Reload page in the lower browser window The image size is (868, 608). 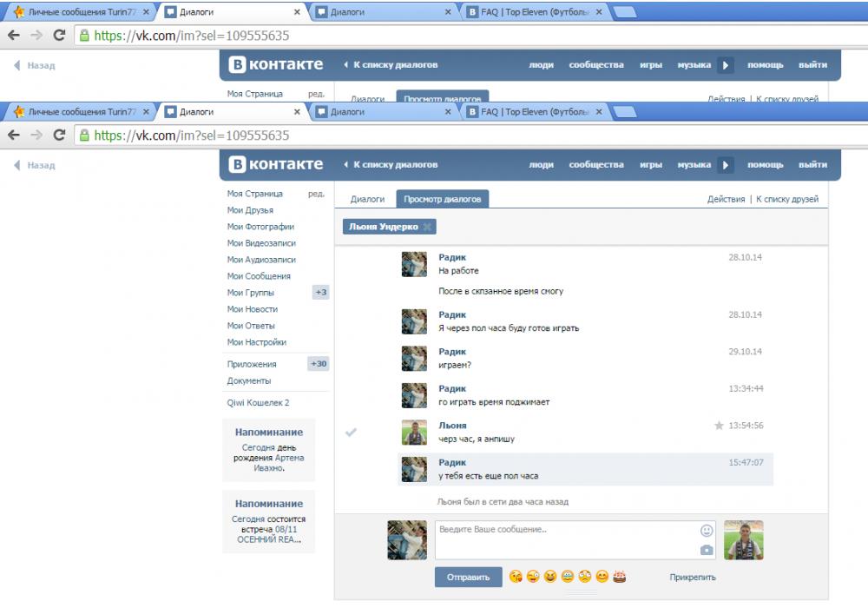point(59,135)
